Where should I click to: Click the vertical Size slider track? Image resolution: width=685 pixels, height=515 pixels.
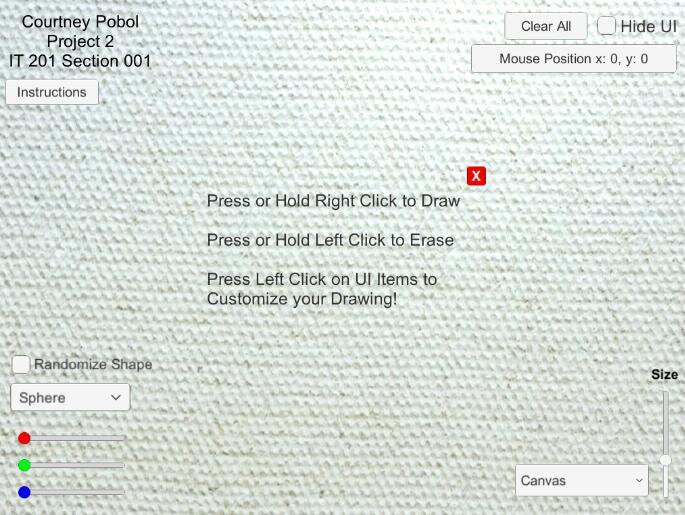click(665, 444)
